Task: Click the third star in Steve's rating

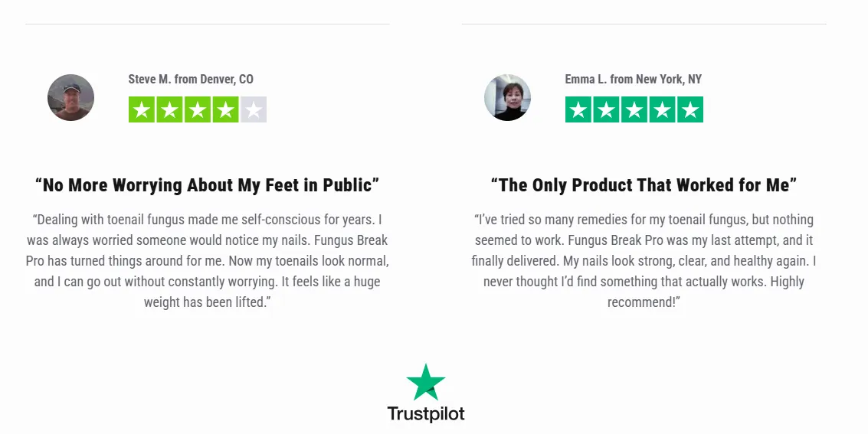Action: 198,109
